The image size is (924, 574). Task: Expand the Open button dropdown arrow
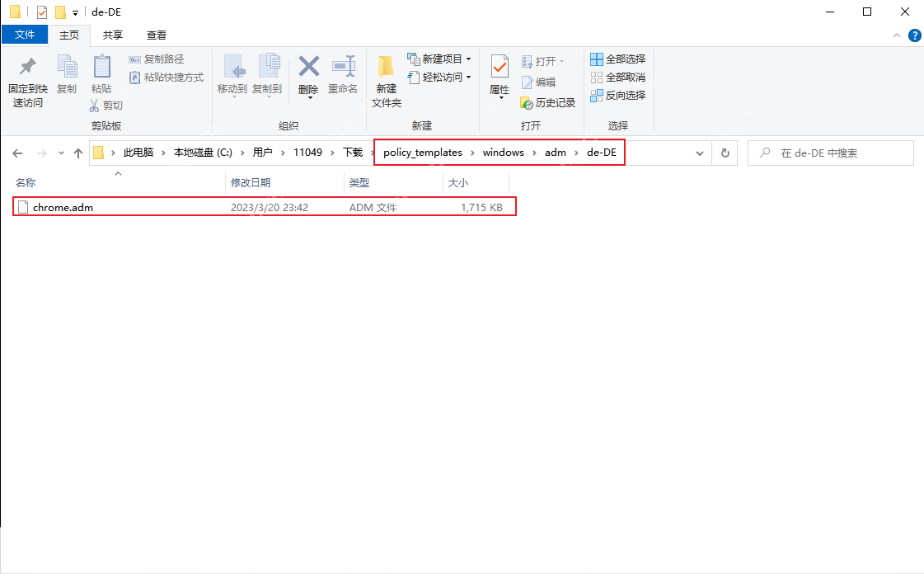point(561,61)
